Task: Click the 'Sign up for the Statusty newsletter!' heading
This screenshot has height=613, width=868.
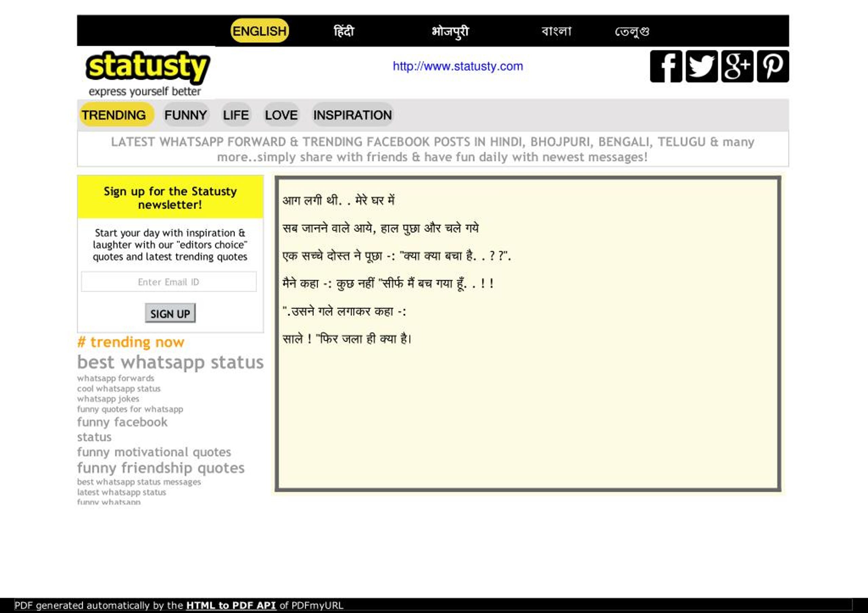Action: point(170,198)
